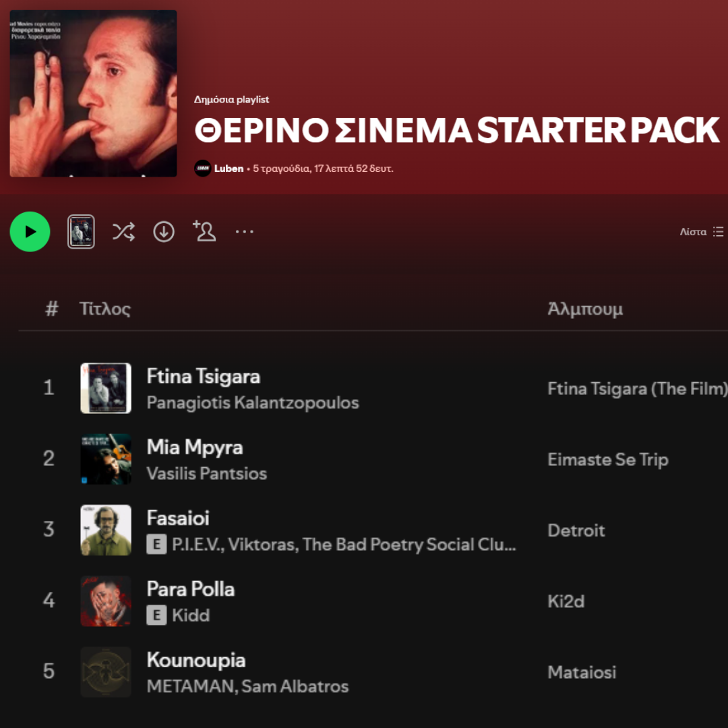
Task: Select the Άλμπουμ column header
Action: (584, 308)
